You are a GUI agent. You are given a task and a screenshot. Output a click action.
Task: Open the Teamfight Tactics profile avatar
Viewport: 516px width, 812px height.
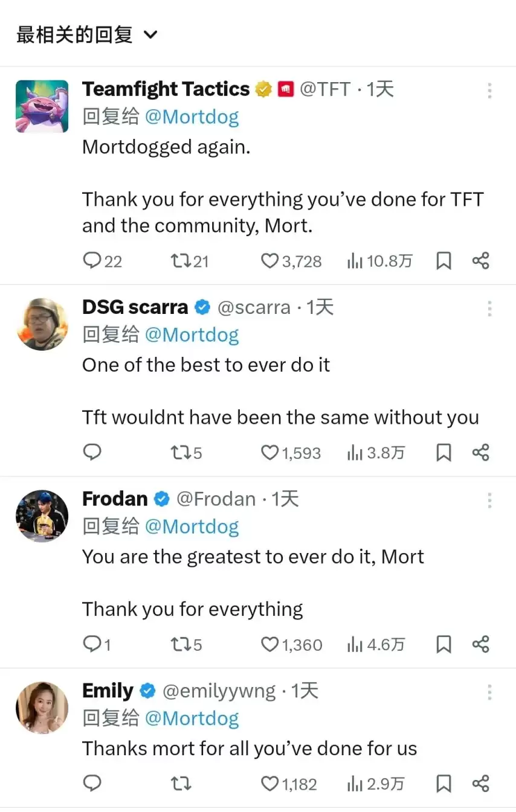coord(42,106)
